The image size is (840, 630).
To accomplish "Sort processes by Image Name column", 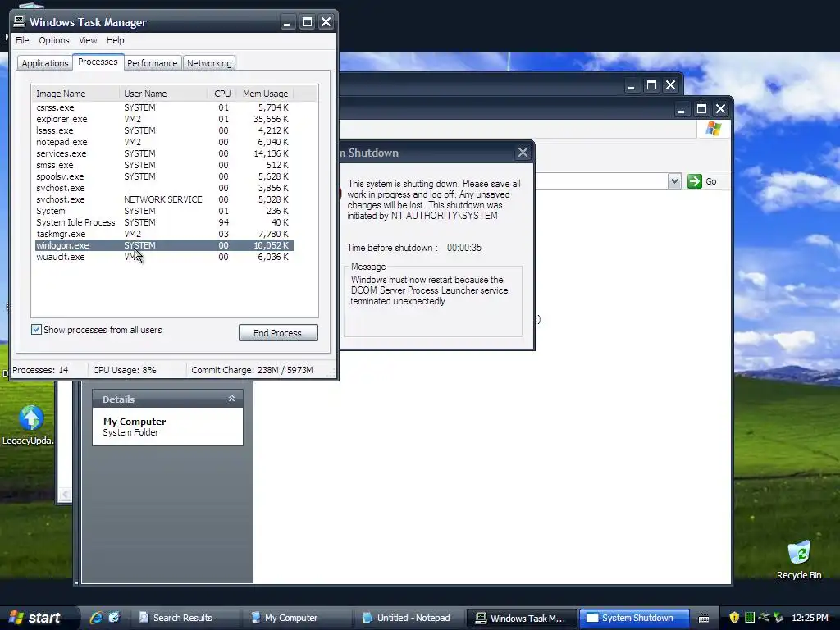I will point(76,94).
